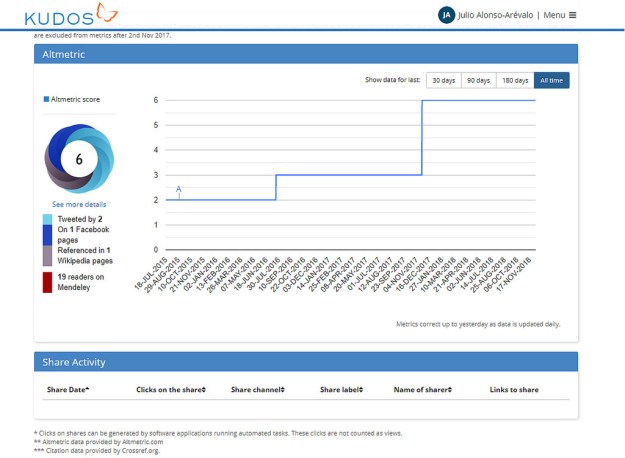Sort by Share channel column
Screen dimensions: 625x458
pos(257,389)
